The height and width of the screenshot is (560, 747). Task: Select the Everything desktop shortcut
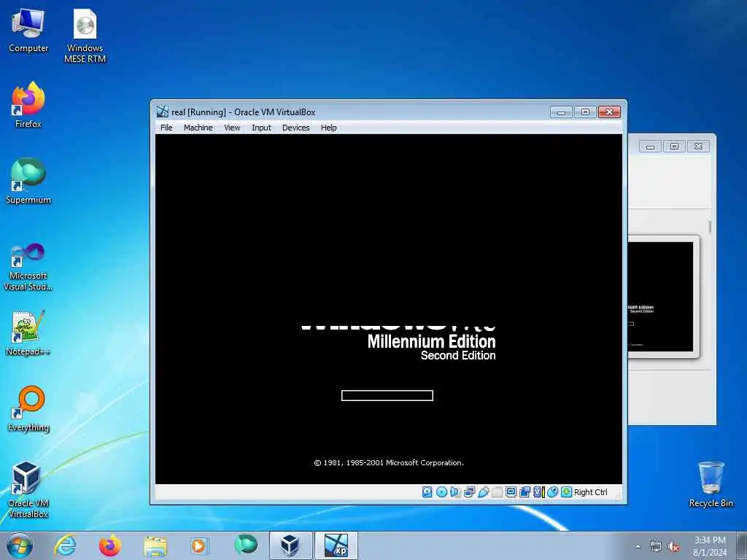coord(28,408)
